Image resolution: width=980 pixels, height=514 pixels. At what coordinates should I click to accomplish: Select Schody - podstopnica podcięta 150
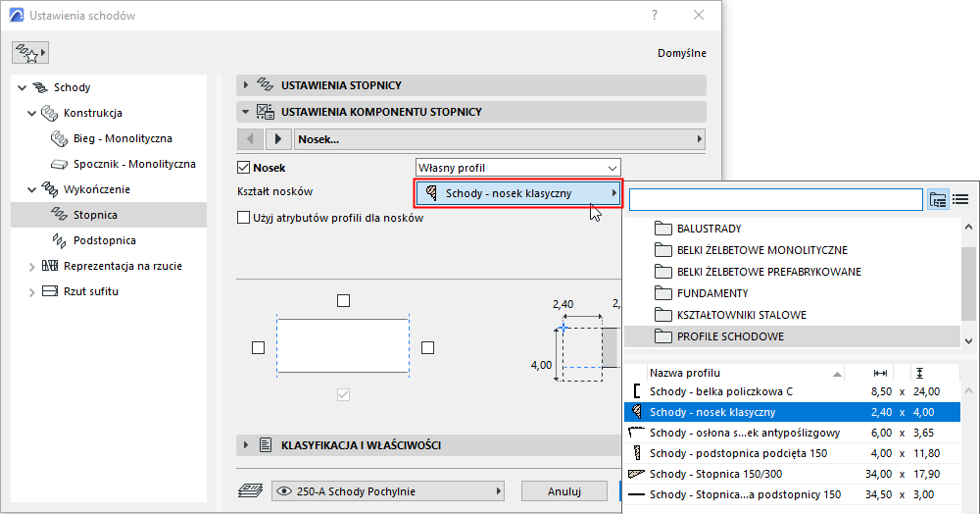(x=793, y=453)
